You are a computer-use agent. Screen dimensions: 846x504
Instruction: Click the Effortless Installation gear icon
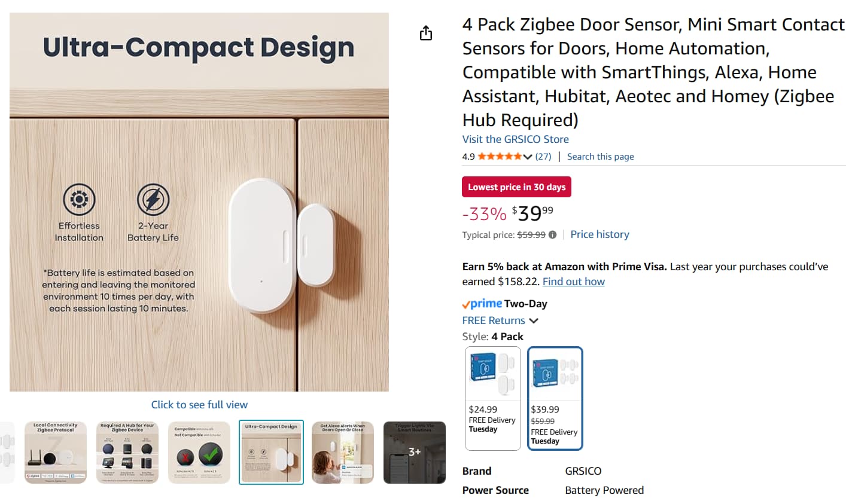79,199
